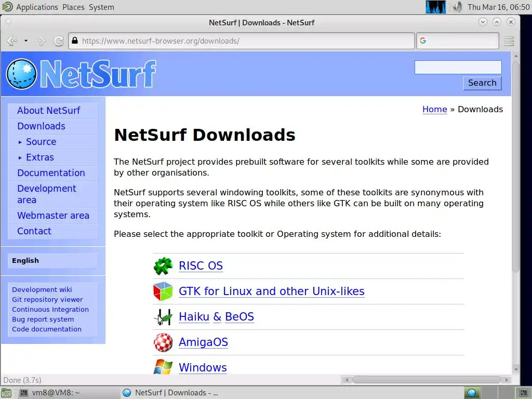This screenshot has width=532, height=399.
Task: Open Documentation in the sidebar
Action: [51, 173]
